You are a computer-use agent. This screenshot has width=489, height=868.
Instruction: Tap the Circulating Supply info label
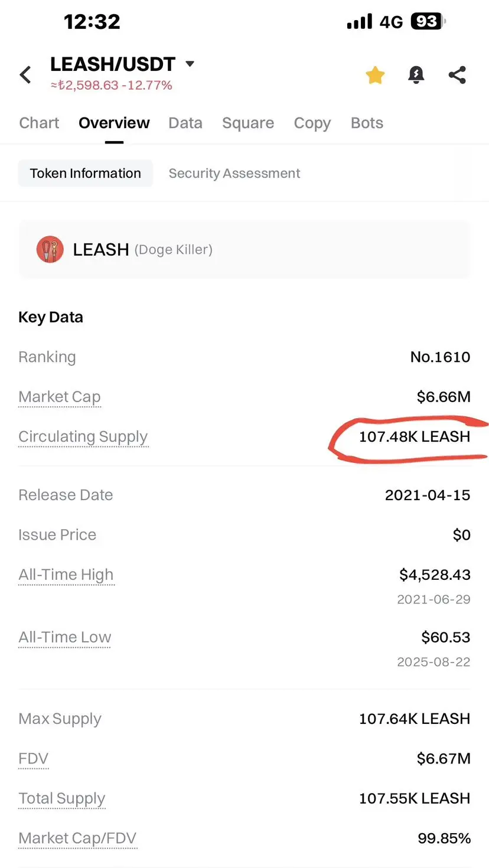point(83,437)
